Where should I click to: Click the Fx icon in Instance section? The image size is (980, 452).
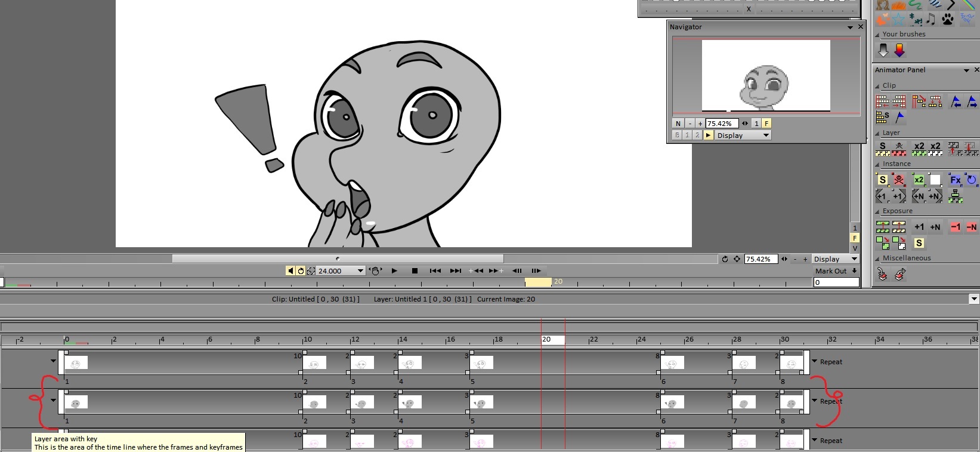(955, 180)
